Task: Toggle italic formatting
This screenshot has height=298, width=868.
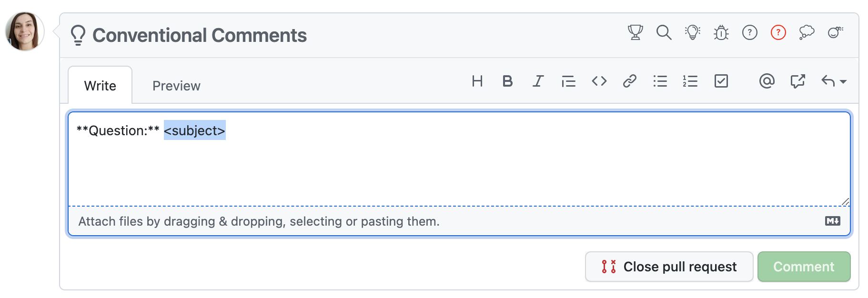Action: pyautogui.click(x=538, y=81)
